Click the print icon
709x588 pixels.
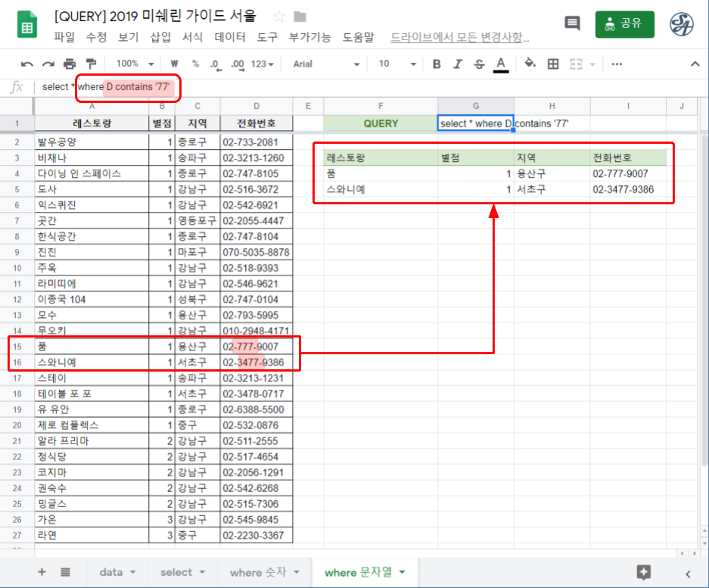coord(70,64)
